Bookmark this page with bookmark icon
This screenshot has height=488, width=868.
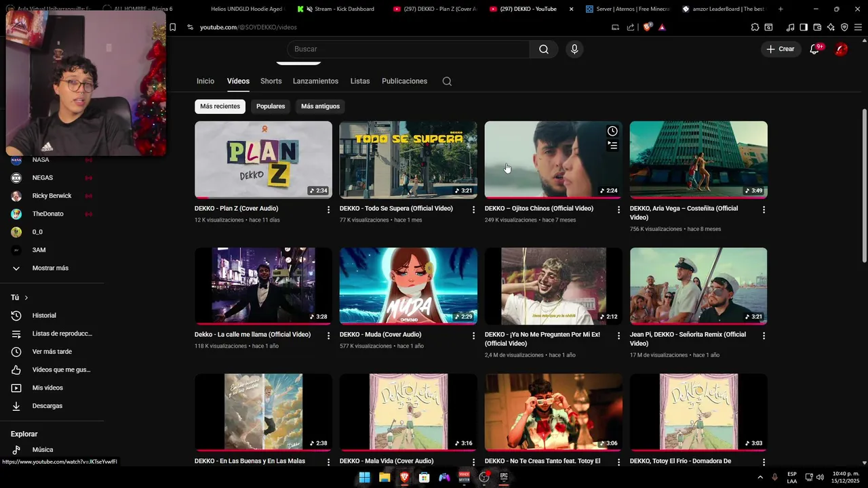172,27
